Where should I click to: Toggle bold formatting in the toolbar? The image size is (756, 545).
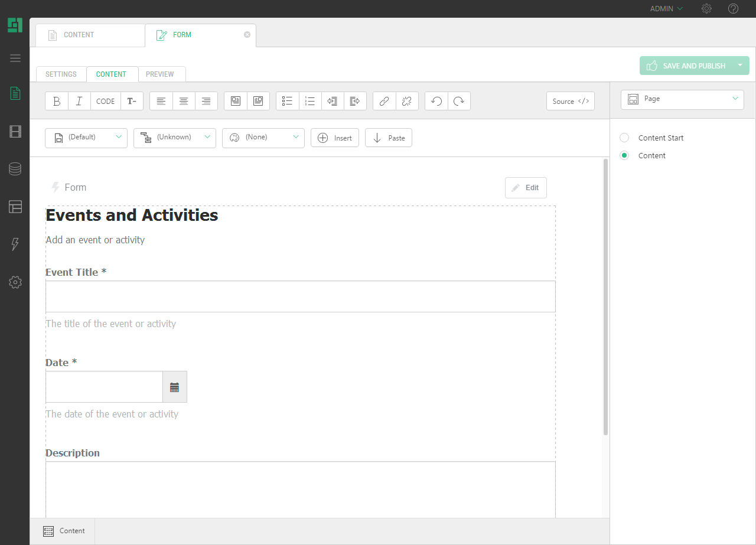pyautogui.click(x=57, y=101)
